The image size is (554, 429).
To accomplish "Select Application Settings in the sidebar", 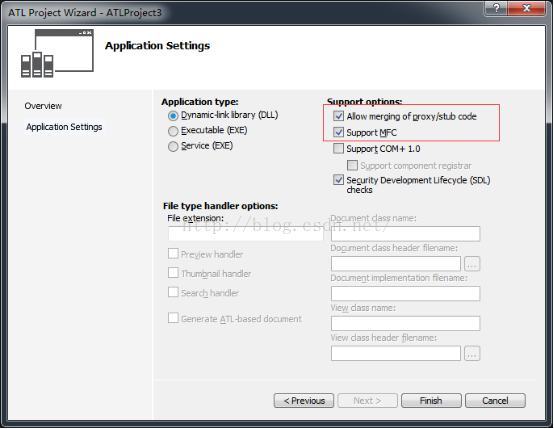I will click(x=64, y=127).
